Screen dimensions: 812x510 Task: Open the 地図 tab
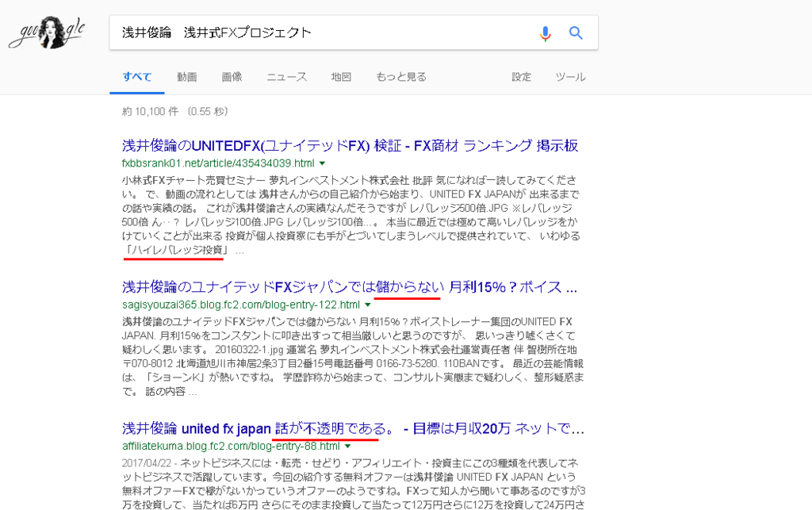(x=341, y=77)
